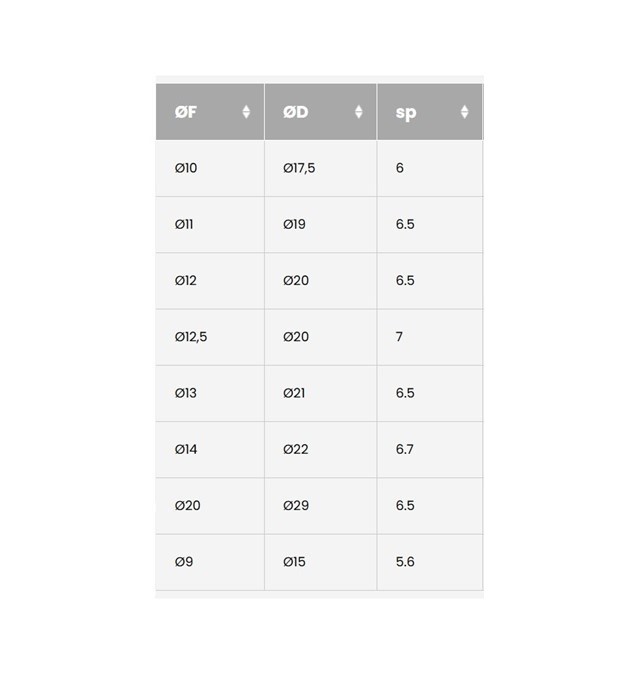The height and width of the screenshot is (680, 641).
Task: Click the ØD column header
Action: pyautogui.click(x=320, y=112)
